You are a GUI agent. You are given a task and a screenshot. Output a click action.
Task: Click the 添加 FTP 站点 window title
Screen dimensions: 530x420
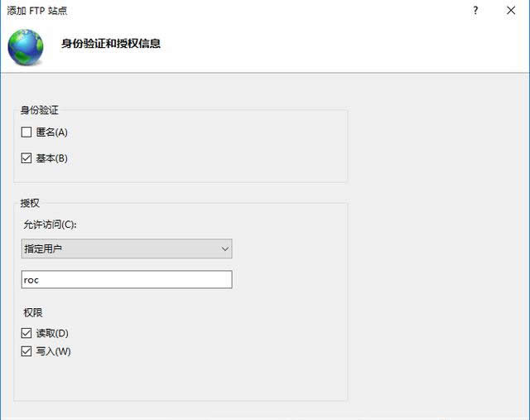point(37,11)
